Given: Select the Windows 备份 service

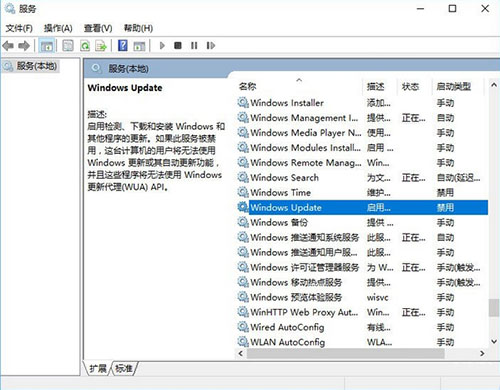Looking at the screenshot, I should 362,222.
